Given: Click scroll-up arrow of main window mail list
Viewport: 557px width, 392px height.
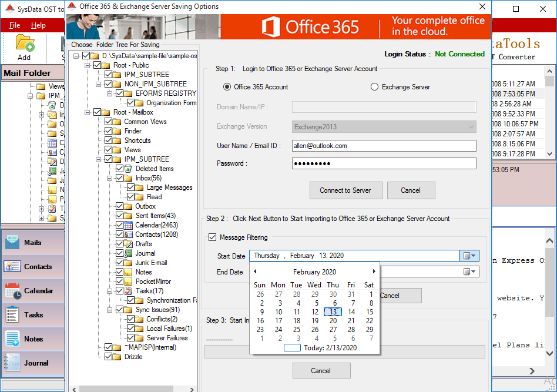Looking at the screenshot, I should [x=549, y=71].
